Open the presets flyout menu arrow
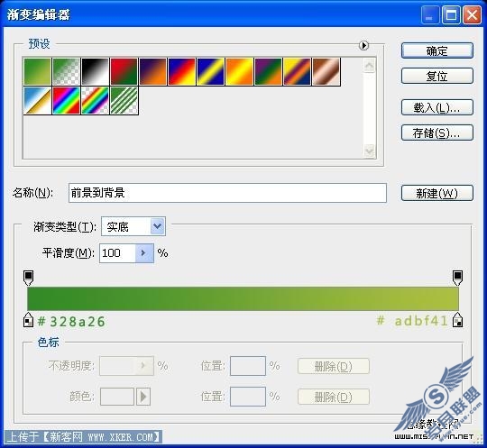487x448 pixels. 363,45
